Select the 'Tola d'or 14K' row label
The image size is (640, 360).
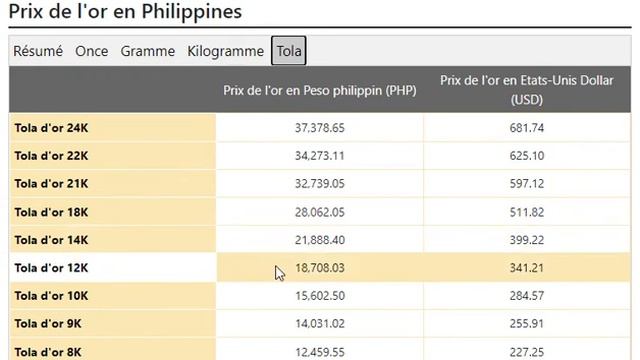(x=51, y=240)
